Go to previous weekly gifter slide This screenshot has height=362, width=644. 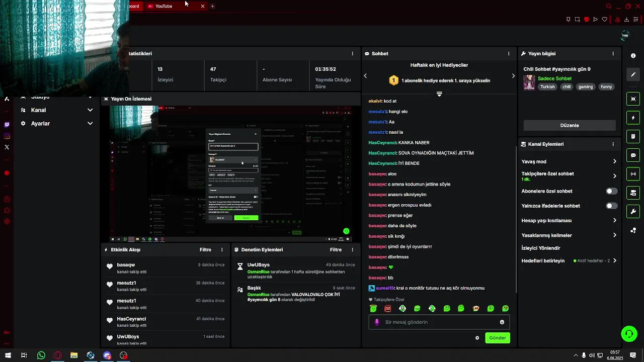click(365, 76)
